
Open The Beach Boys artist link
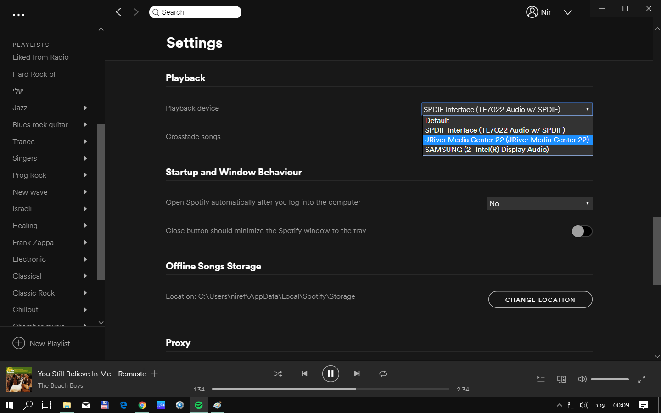point(60,386)
